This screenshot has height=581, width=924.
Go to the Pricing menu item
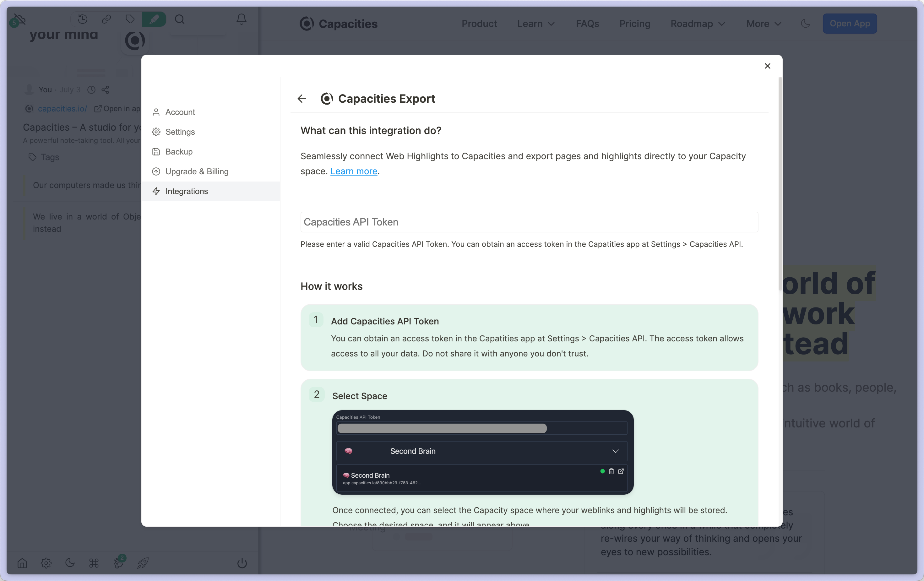click(x=635, y=24)
